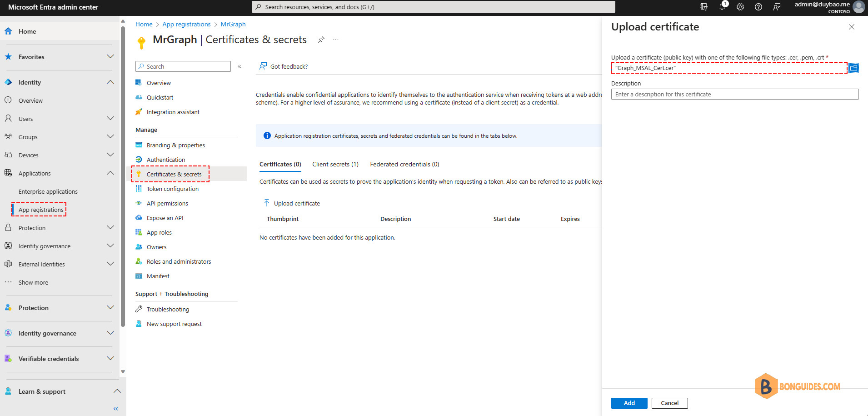Image resolution: width=868 pixels, height=416 pixels.
Task: Switch to Certificates (0) tab
Action: coord(280,164)
